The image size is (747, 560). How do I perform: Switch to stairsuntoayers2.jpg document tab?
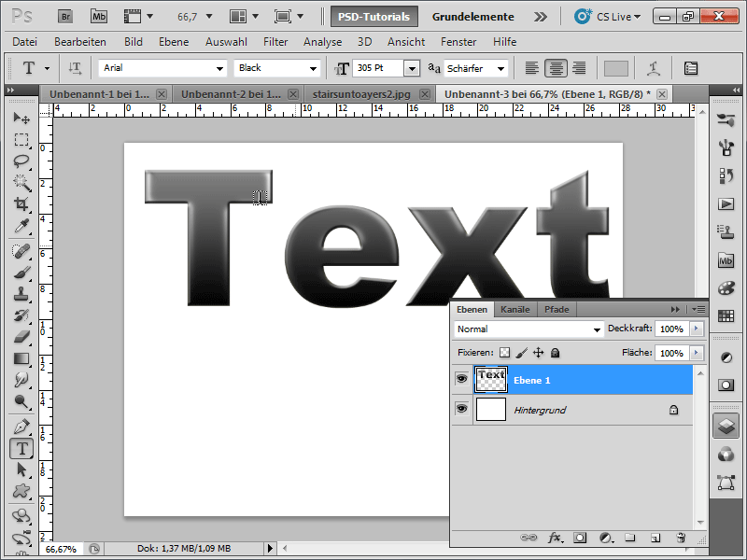pyautogui.click(x=361, y=94)
